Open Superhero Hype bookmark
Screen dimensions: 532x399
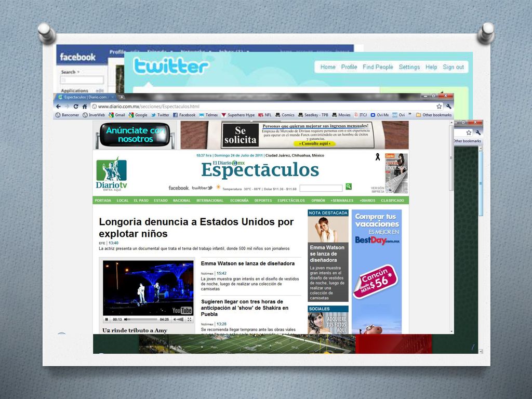pyautogui.click(x=238, y=115)
